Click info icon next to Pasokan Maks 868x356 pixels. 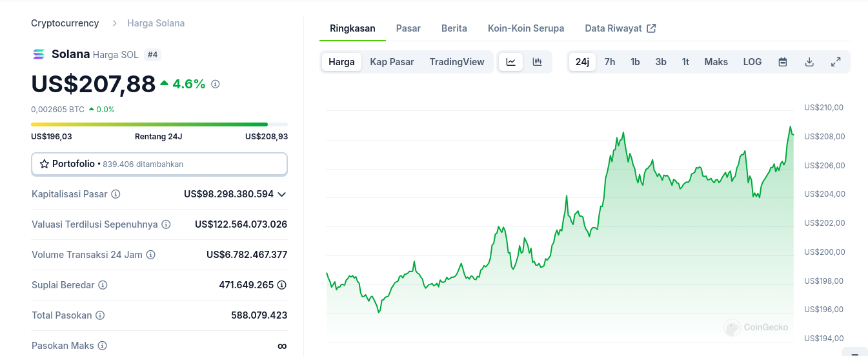pyautogui.click(x=102, y=346)
